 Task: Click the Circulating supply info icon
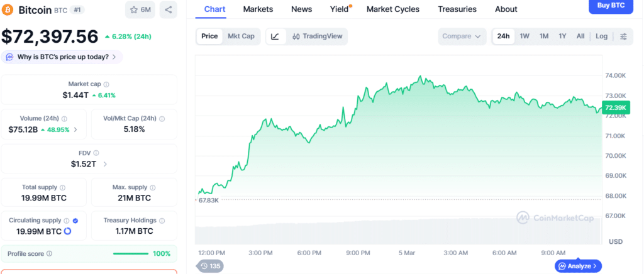click(x=67, y=221)
